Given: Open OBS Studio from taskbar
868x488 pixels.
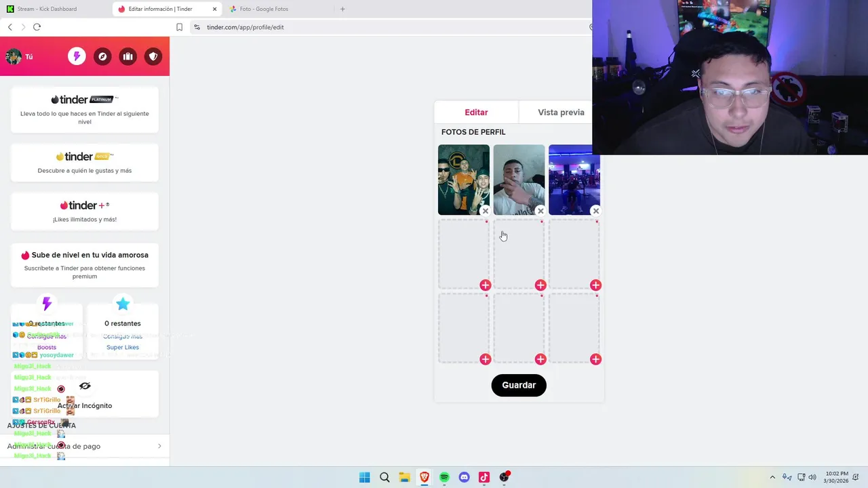Looking at the screenshot, I should (504, 477).
